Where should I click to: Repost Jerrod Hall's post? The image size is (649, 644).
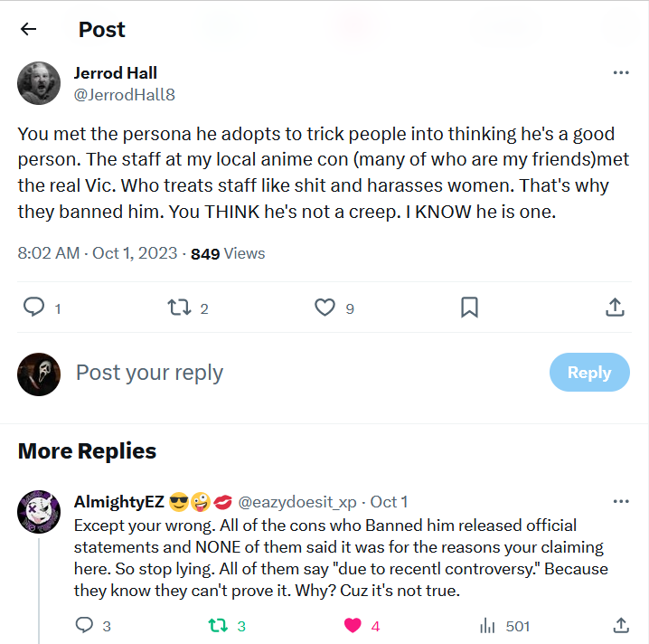pyautogui.click(x=179, y=308)
